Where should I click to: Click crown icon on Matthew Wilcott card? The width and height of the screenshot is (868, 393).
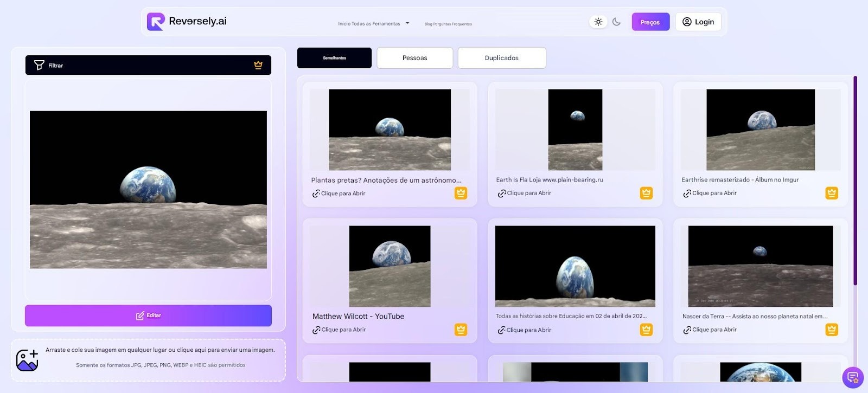point(461,330)
